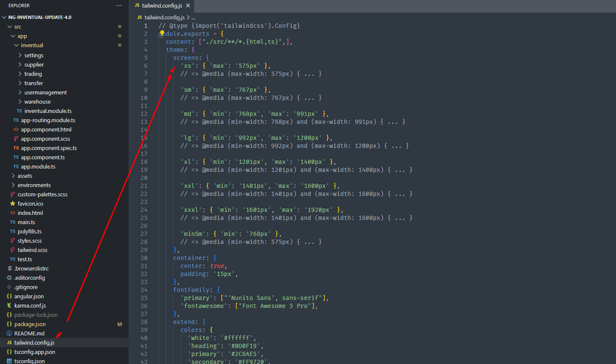Click the 'minSm' breakpoint key
The width and height of the screenshot is (616, 364).
193,234
